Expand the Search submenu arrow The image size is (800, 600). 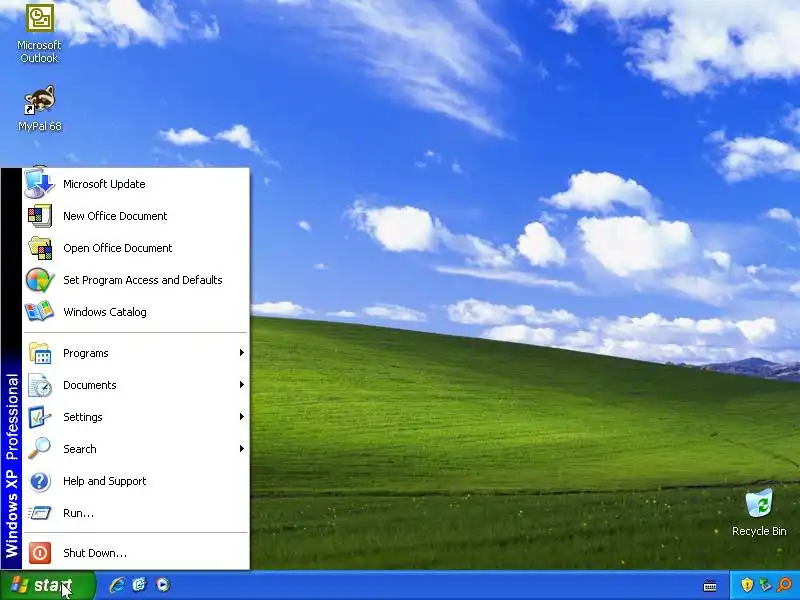242,448
